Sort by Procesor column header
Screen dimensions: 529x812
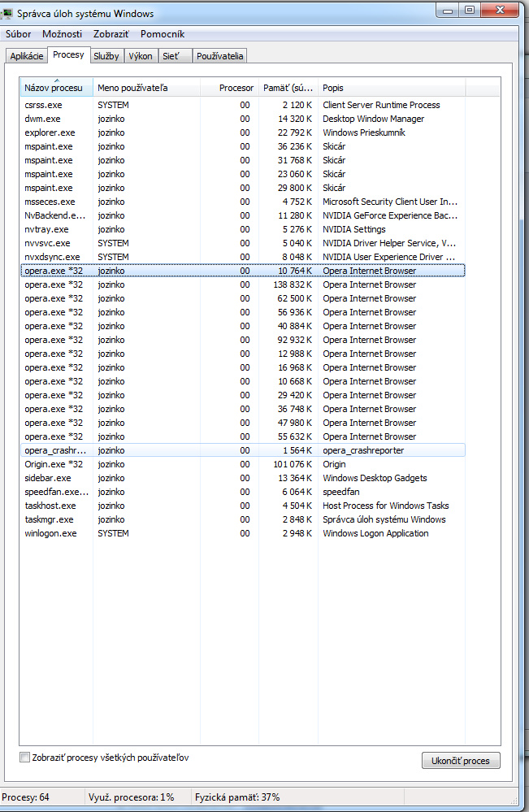click(x=229, y=88)
